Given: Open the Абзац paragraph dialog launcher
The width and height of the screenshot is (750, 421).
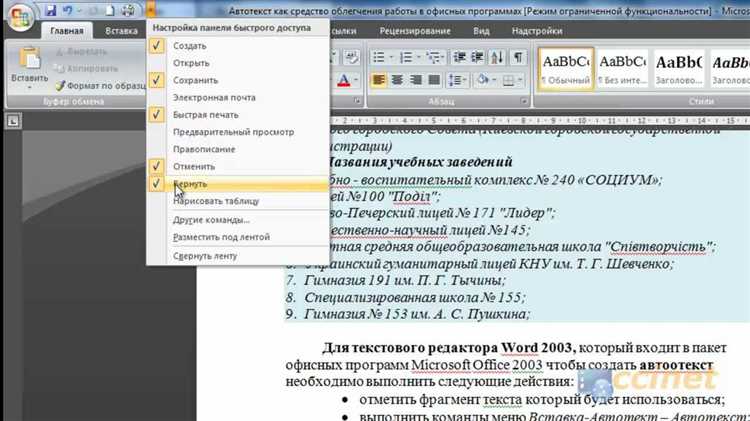Looking at the screenshot, I should (524, 101).
